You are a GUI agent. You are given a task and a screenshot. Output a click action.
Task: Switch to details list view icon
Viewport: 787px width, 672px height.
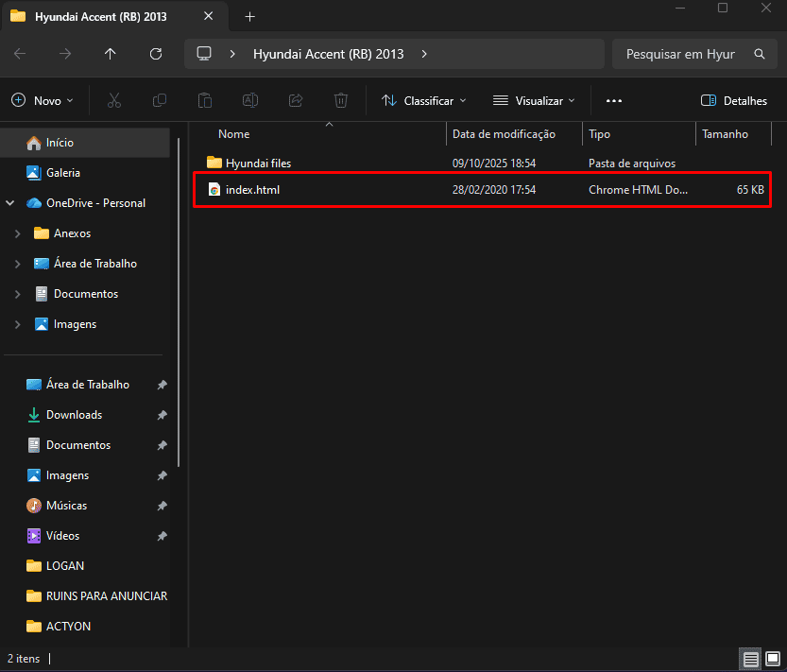pyautogui.click(x=750, y=659)
